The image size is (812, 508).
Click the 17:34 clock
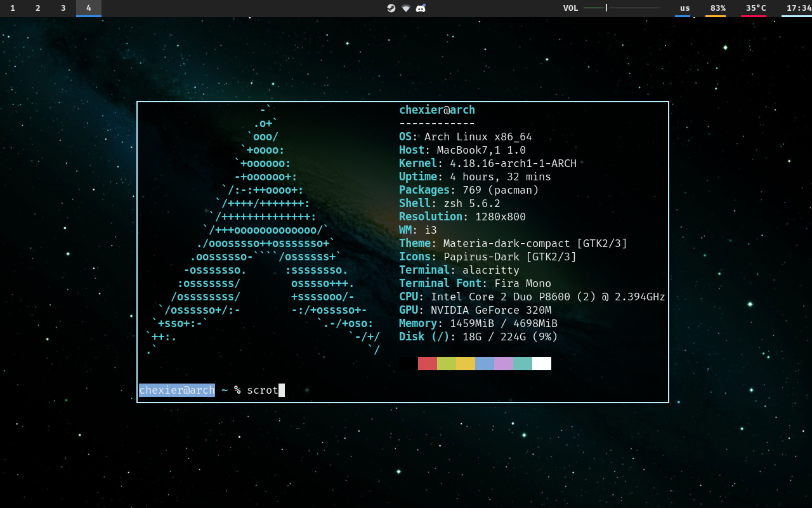pos(797,8)
